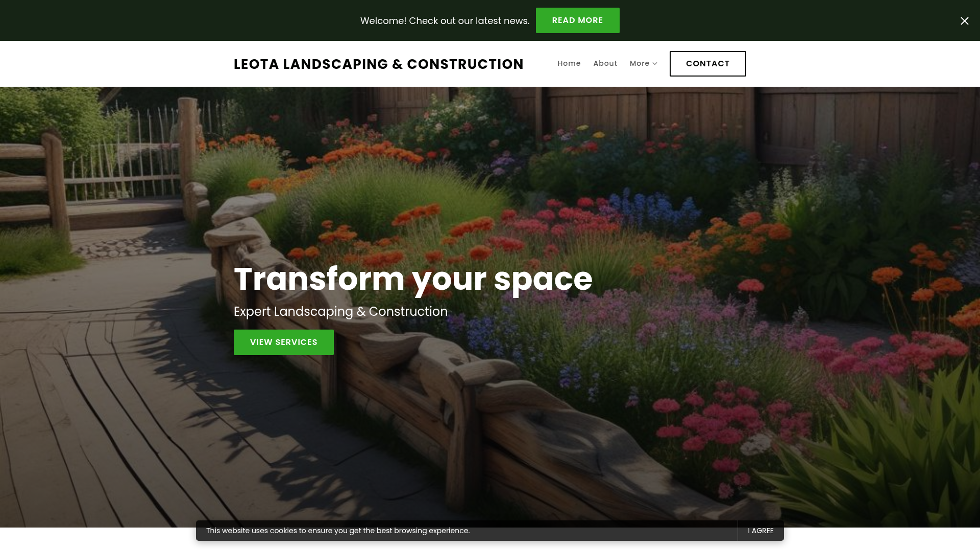This screenshot has height=551, width=980.
Task: Close the welcome announcement banner
Action: coord(964,21)
